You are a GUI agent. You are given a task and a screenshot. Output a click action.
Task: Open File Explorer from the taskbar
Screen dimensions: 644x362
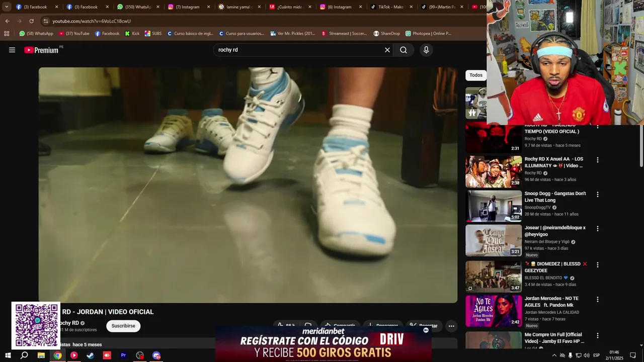click(41, 355)
